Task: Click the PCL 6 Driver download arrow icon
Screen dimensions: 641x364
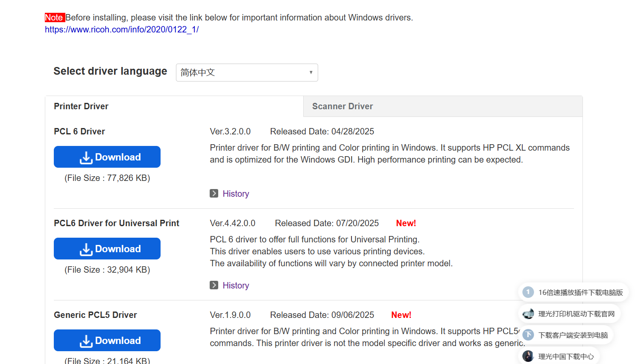Action: click(86, 157)
